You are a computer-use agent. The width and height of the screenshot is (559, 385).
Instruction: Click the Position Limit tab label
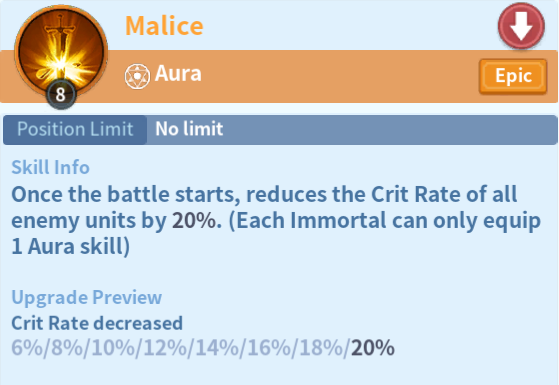[x=75, y=129]
